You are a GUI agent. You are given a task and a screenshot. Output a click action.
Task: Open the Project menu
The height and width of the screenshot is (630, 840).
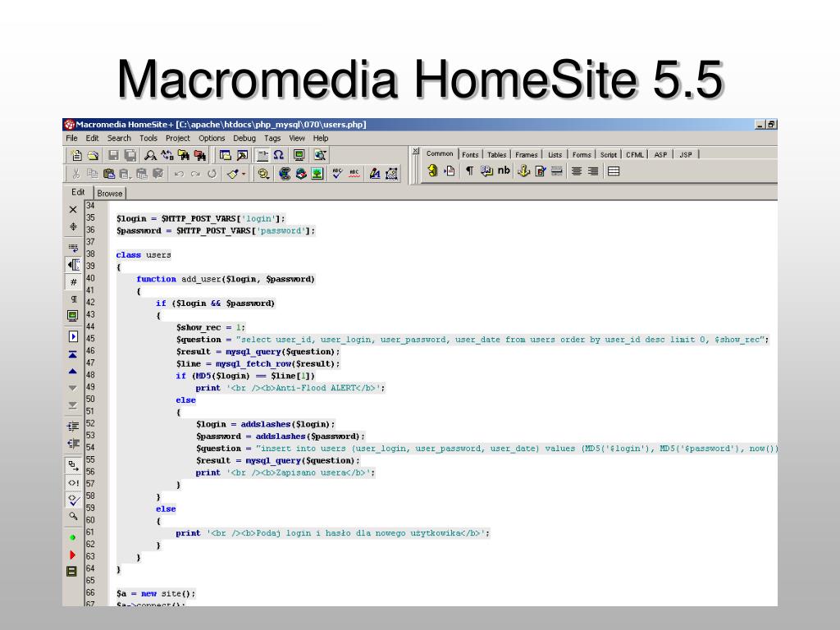177,138
